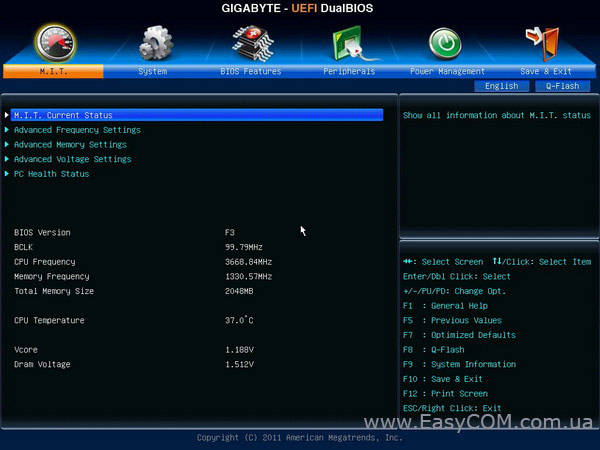Click the BCLK value 99.79MHz

(x=244, y=247)
